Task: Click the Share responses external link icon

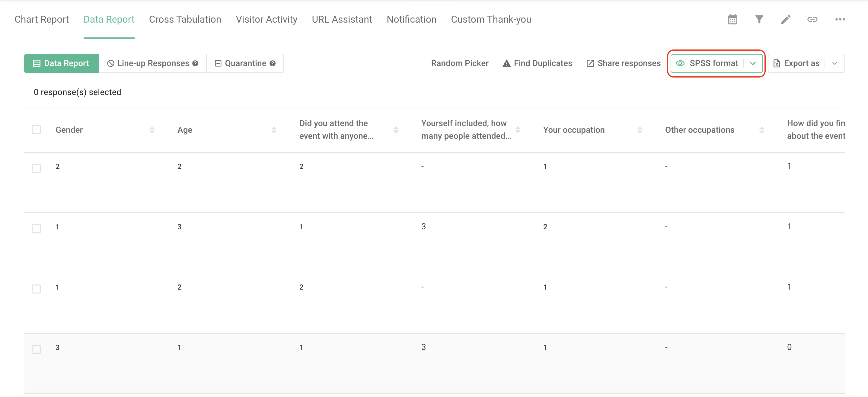Action: point(590,63)
